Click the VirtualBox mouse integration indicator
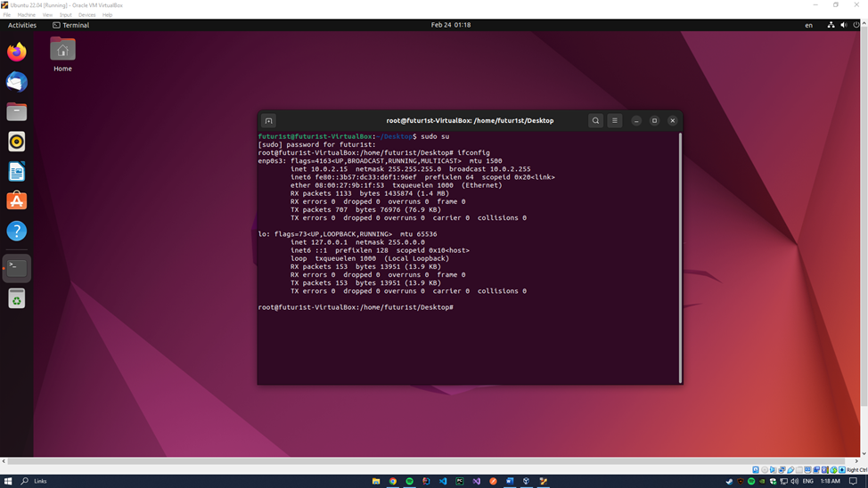This screenshot has height=488, width=868. tap(833, 469)
